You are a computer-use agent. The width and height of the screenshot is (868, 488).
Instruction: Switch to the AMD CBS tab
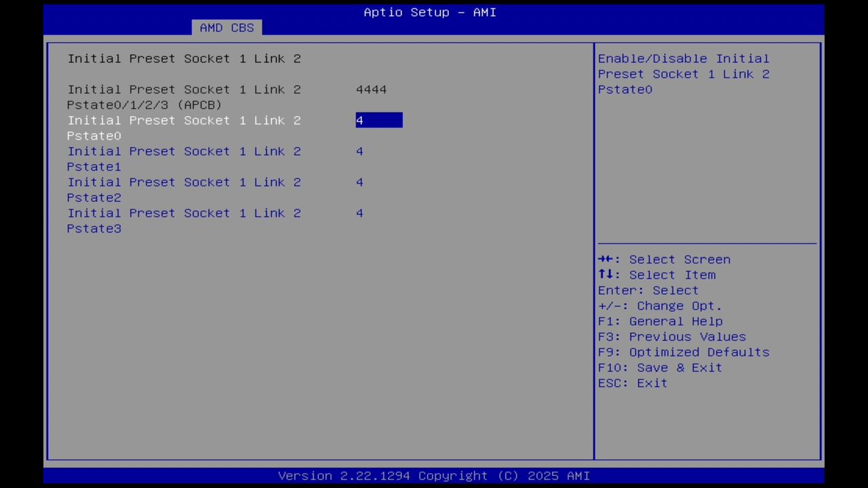point(226,27)
